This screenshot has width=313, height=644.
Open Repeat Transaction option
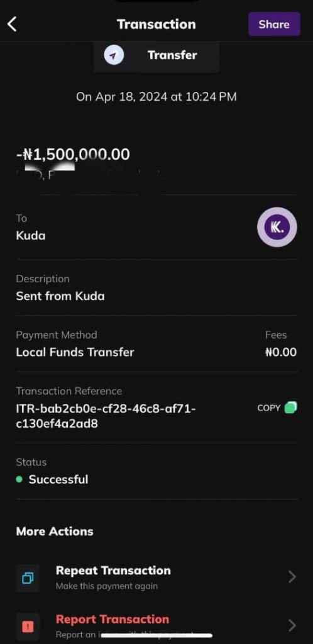click(x=156, y=577)
